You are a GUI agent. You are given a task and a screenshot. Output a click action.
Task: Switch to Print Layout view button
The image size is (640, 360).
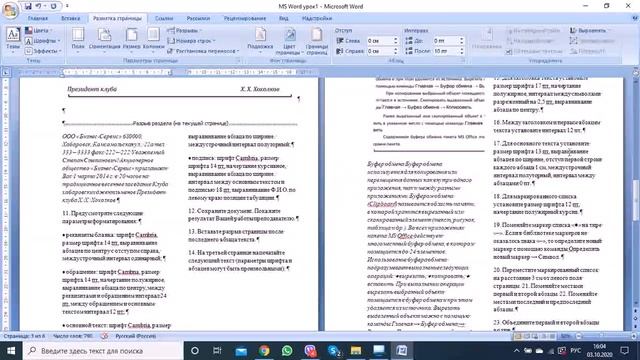[518, 336]
